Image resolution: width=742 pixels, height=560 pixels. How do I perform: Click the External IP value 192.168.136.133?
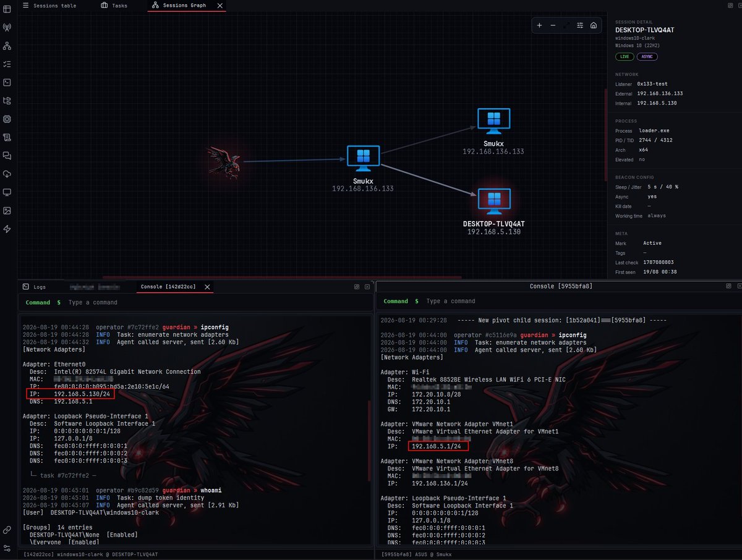tap(660, 93)
